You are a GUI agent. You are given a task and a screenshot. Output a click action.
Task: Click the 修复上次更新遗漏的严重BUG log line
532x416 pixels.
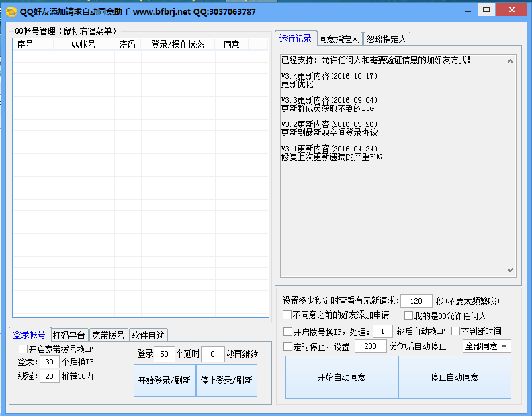click(332, 157)
